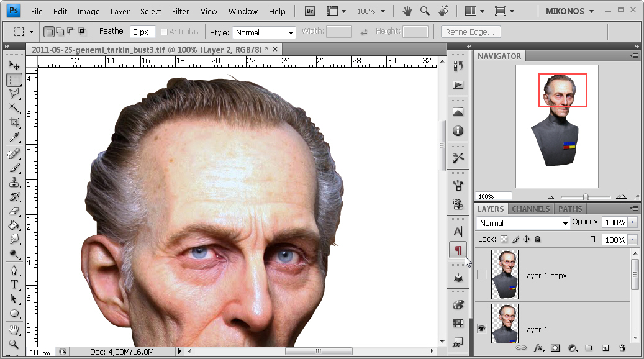Hide Layer 1 with eye icon

tap(482, 328)
